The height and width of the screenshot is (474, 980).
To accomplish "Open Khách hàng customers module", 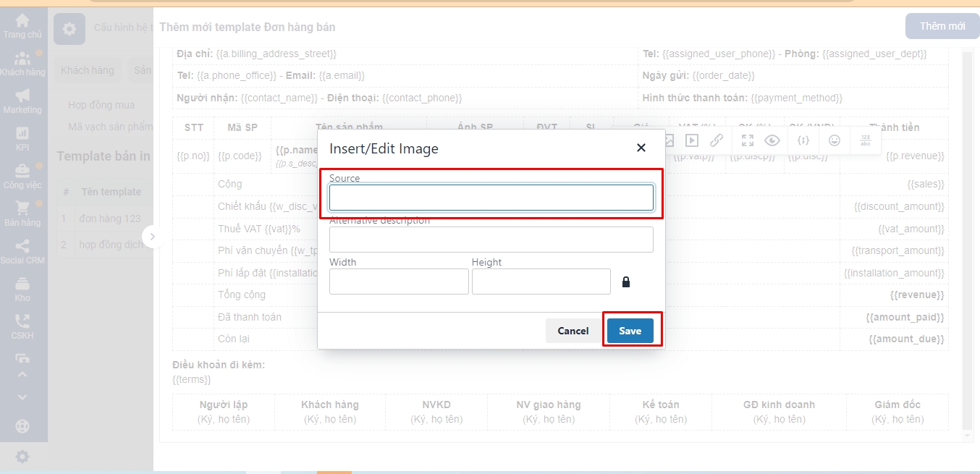I will pos(22,64).
